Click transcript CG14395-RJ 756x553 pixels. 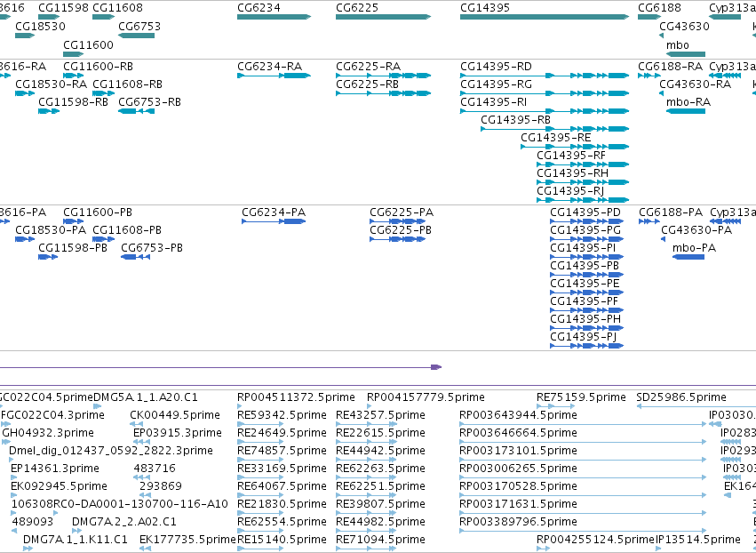(583, 200)
